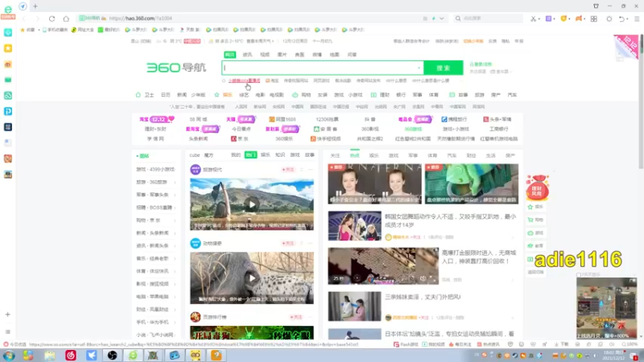The image size is (644, 362).
Task: Add a sidebar app with plus icon
Action: (x=8, y=315)
